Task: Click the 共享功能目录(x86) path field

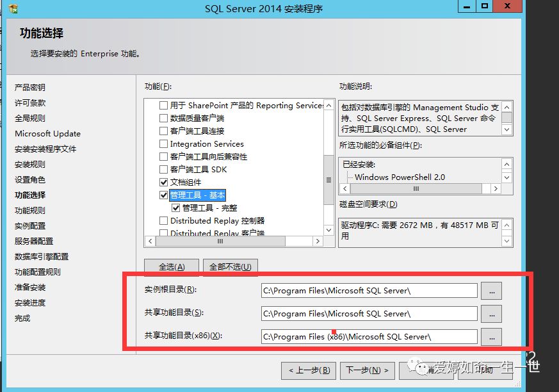Action: click(x=369, y=336)
